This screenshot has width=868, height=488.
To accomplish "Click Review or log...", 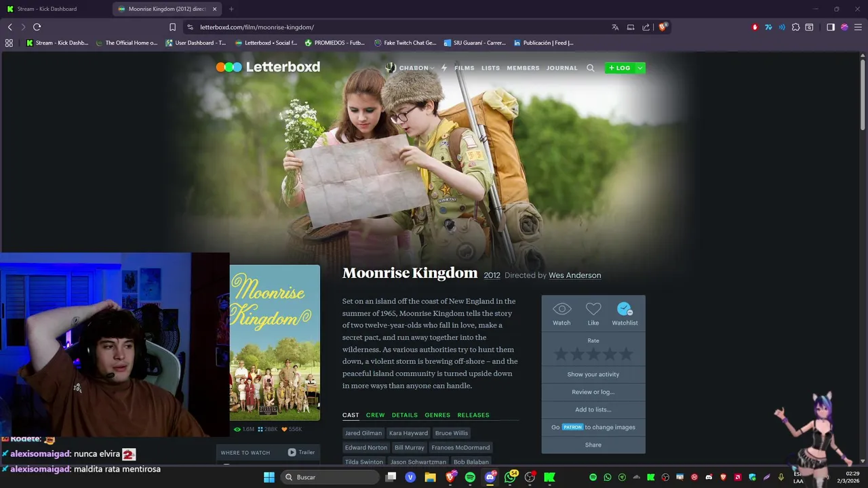I will pyautogui.click(x=593, y=392).
